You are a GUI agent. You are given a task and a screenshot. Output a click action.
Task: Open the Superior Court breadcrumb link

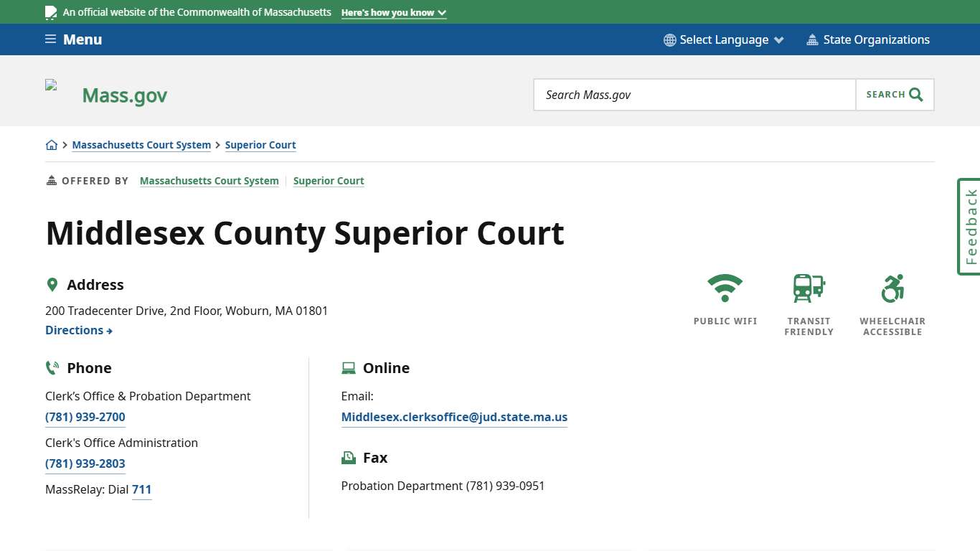coord(260,145)
